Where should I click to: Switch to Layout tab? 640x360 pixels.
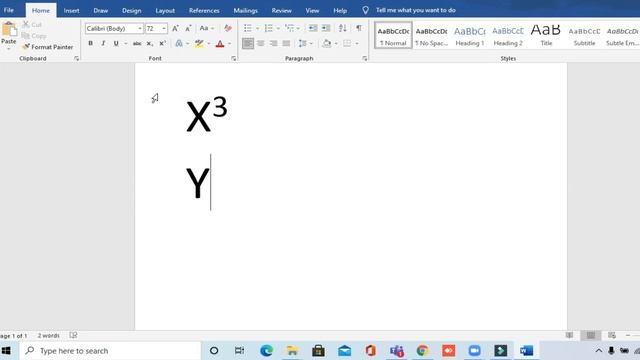(x=165, y=10)
